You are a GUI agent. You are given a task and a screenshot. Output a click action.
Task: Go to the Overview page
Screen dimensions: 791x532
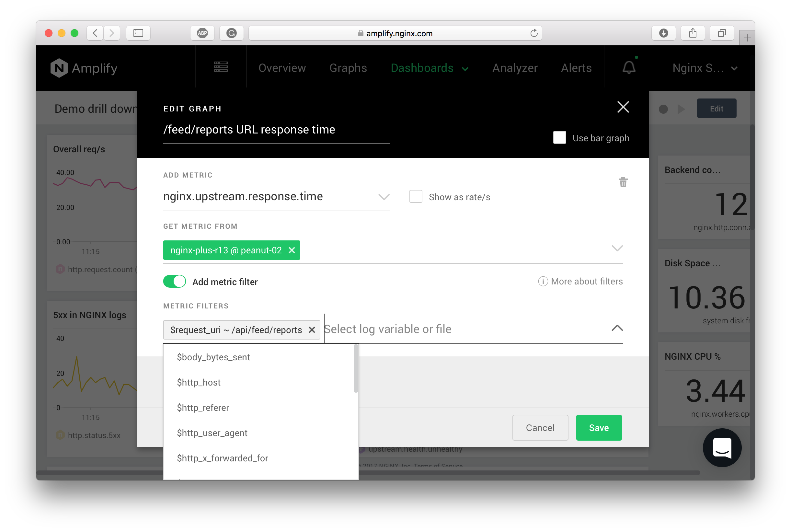click(x=282, y=68)
